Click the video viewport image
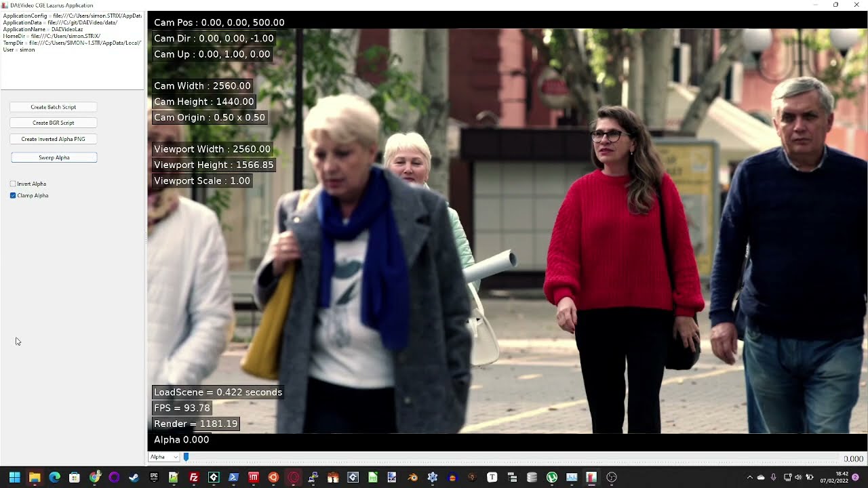 click(x=507, y=230)
